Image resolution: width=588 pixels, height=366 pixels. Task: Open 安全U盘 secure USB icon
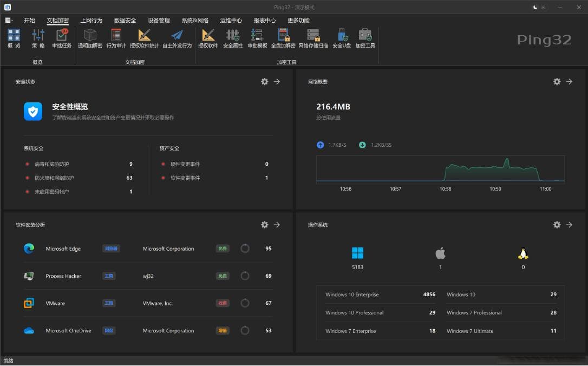342,38
